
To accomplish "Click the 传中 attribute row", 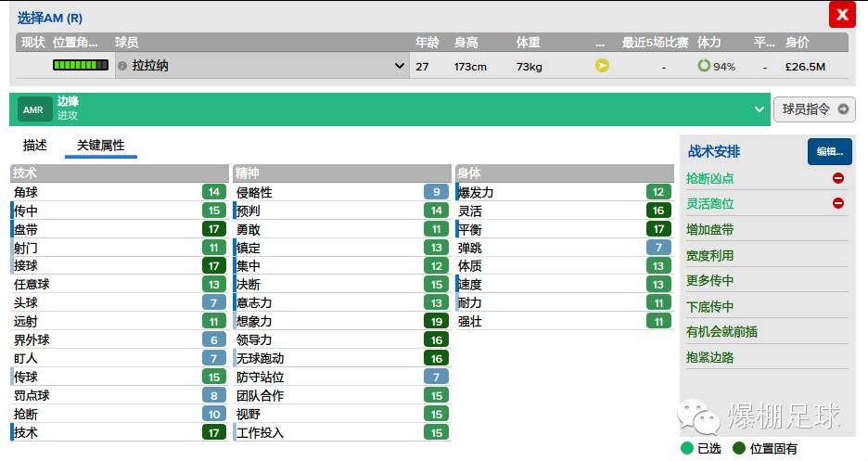I will (119, 211).
